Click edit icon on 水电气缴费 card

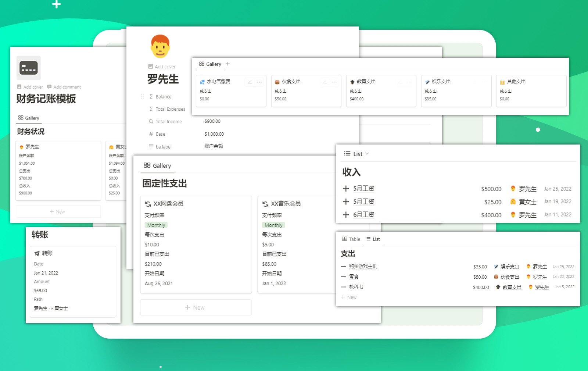[250, 82]
